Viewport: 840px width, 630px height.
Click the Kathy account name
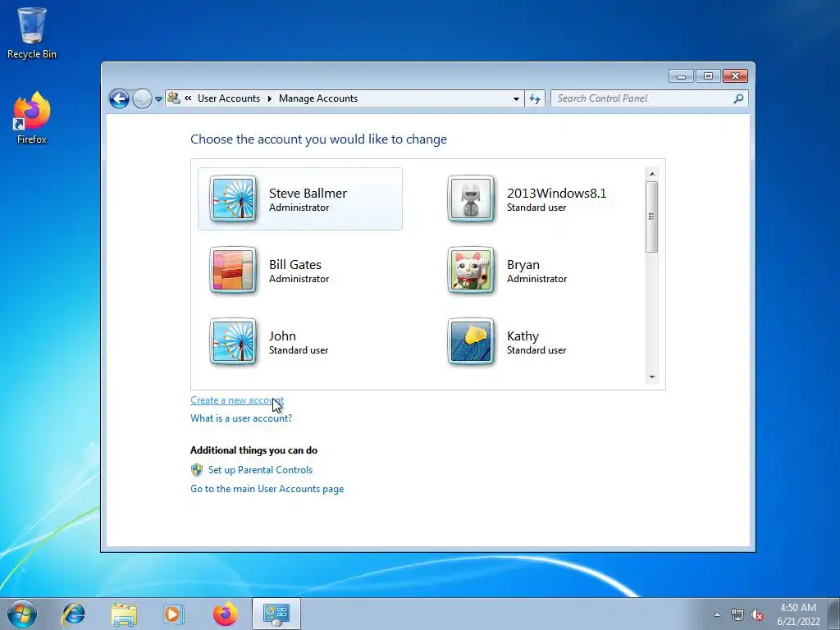coord(523,336)
